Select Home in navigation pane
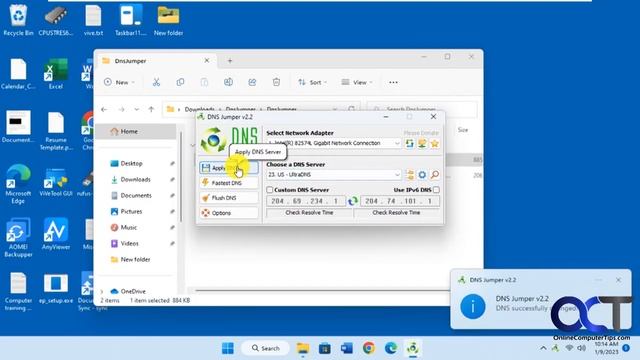 [x=136, y=131]
